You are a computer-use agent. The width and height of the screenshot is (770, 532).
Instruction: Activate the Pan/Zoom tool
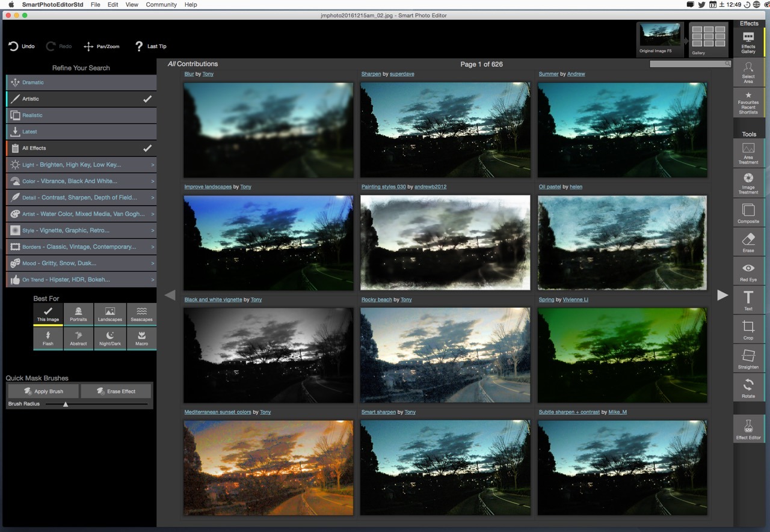101,46
